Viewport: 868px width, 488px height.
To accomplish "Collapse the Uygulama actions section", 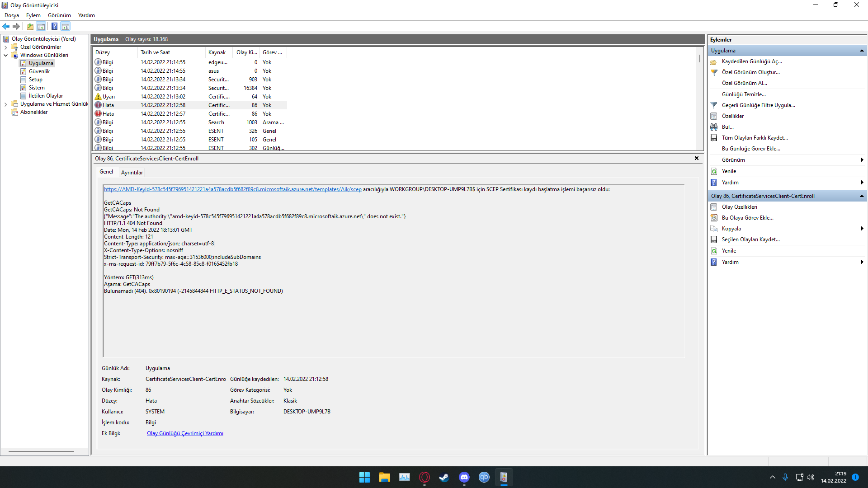I will coord(862,51).
